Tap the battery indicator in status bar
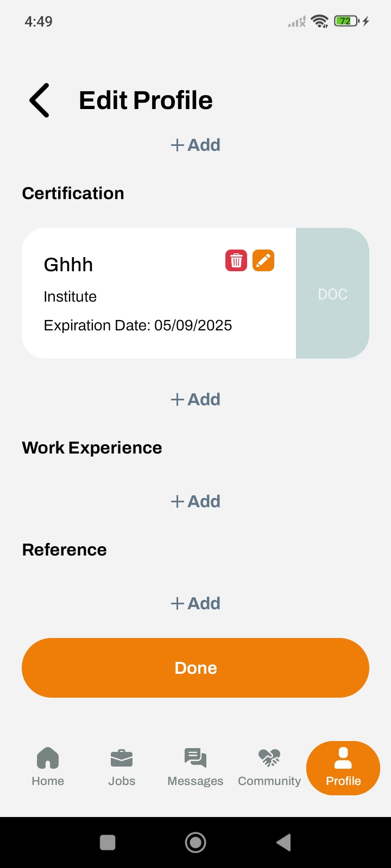391x868 pixels. [346, 22]
